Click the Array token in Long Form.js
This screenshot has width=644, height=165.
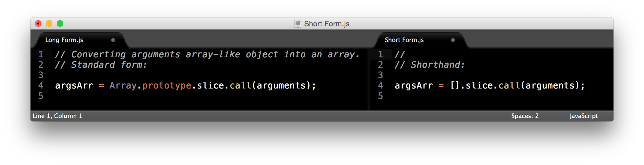point(123,86)
